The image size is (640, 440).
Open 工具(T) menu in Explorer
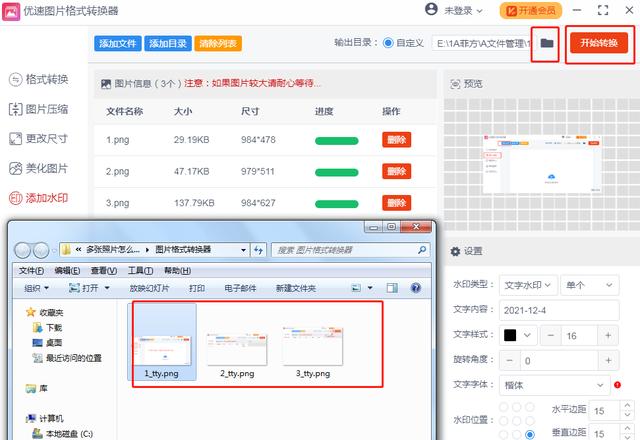point(140,271)
